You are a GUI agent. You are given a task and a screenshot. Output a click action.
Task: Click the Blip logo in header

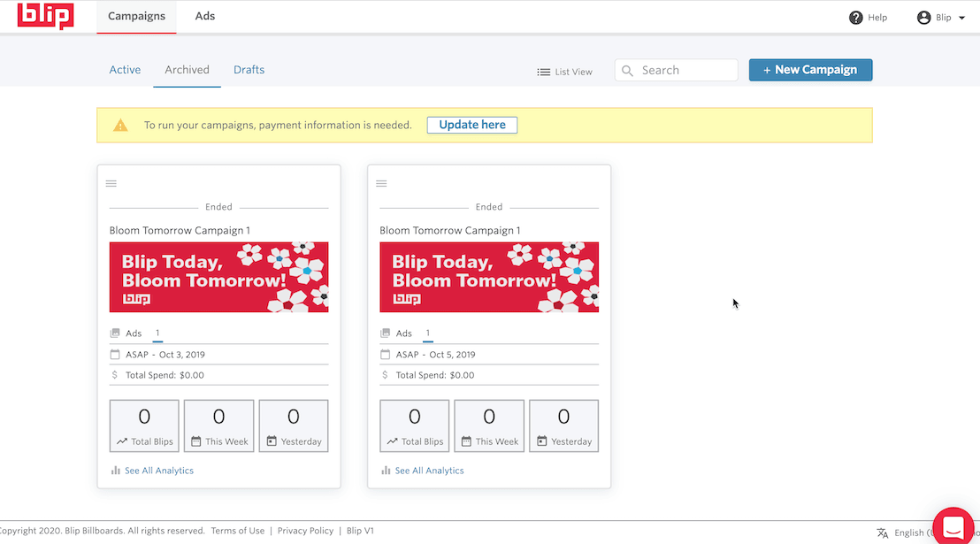pyautogui.click(x=46, y=16)
